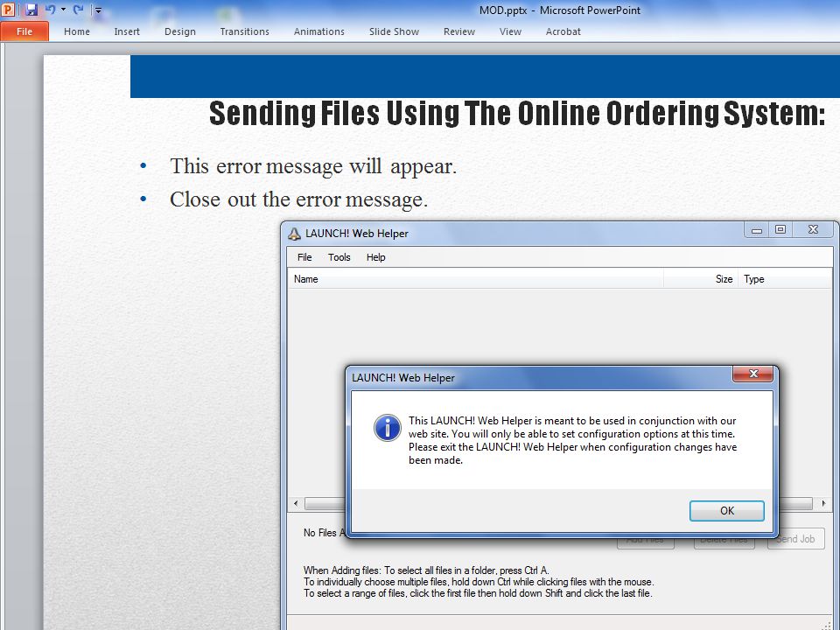The height and width of the screenshot is (630, 840).
Task: Click the Undo arrow icon
Action: [x=51, y=9]
